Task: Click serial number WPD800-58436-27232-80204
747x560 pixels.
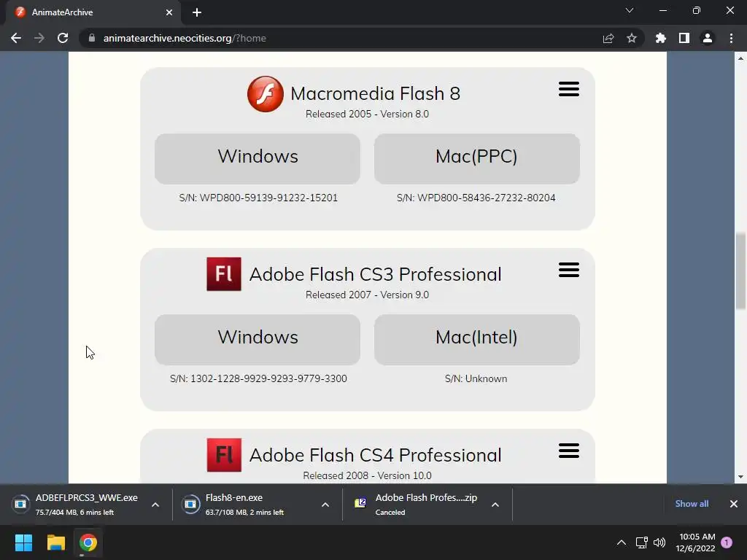Action: click(x=487, y=198)
